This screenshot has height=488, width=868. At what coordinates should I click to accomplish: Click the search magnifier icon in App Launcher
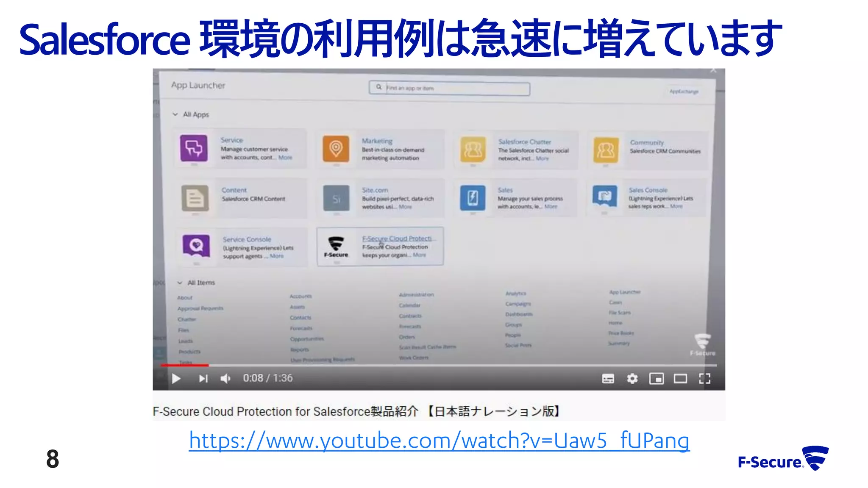[378, 87]
